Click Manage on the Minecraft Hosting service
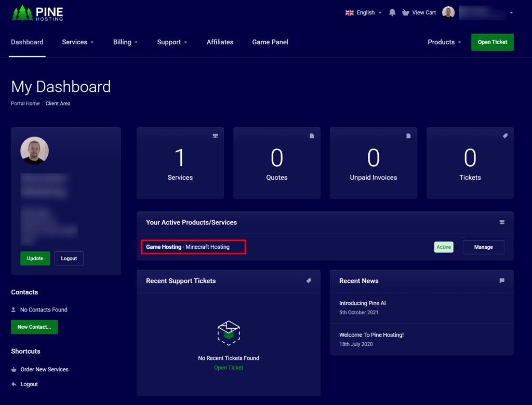 click(483, 247)
